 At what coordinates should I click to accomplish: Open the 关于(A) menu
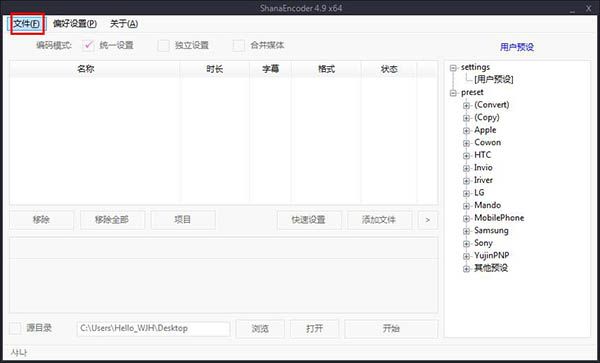click(124, 24)
